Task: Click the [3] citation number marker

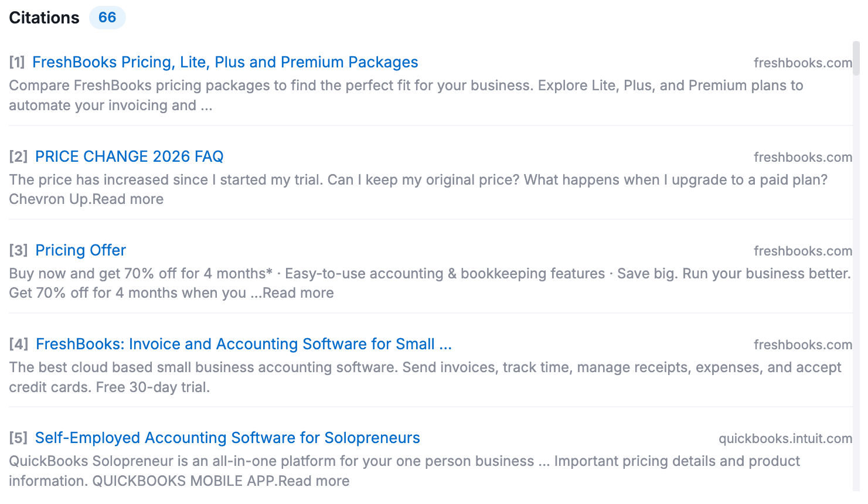Action: (18, 250)
